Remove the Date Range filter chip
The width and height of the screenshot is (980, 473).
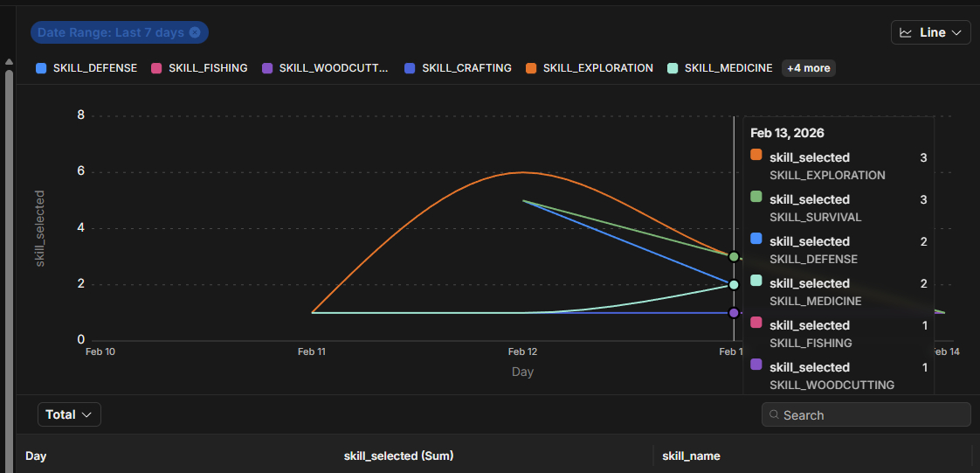(x=195, y=32)
